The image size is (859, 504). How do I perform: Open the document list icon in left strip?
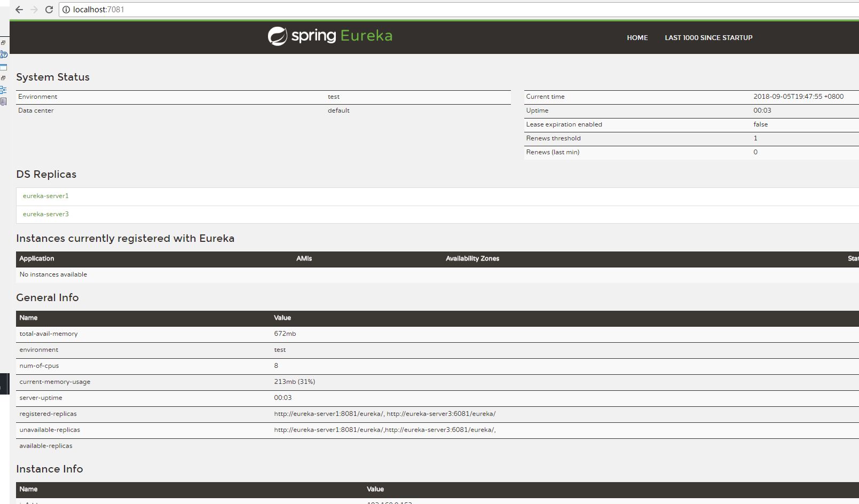point(3,101)
